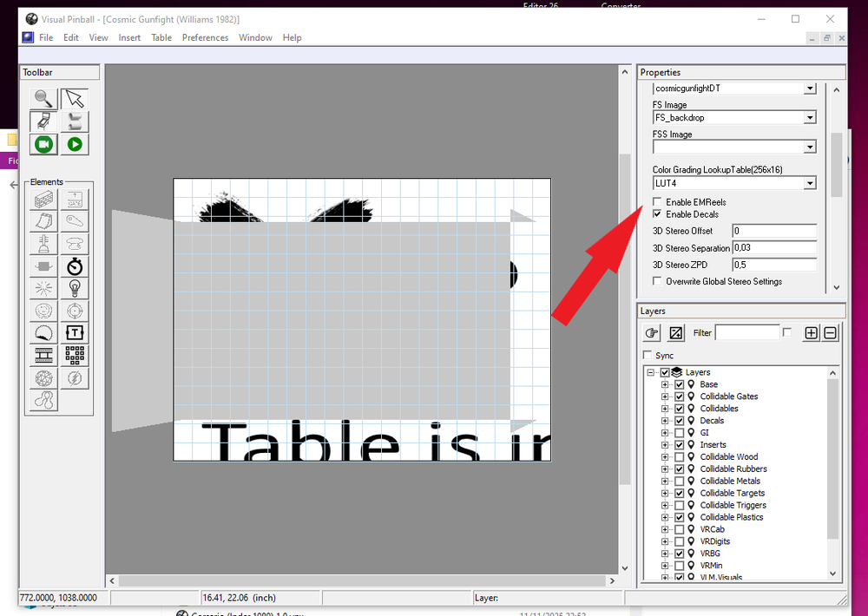Image resolution: width=868 pixels, height=616 pixels.
Task: Pick the Flipper element tool
Action: 75,221
